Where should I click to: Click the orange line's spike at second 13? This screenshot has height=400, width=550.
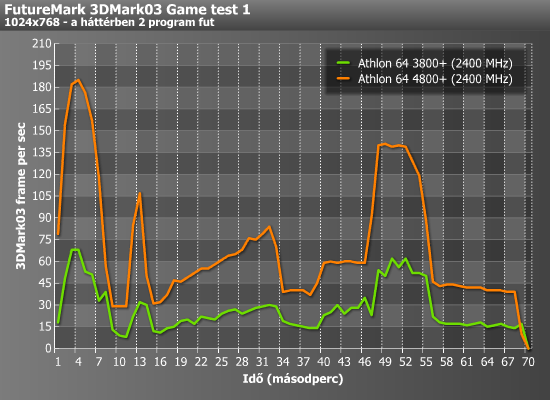(140, 193)
